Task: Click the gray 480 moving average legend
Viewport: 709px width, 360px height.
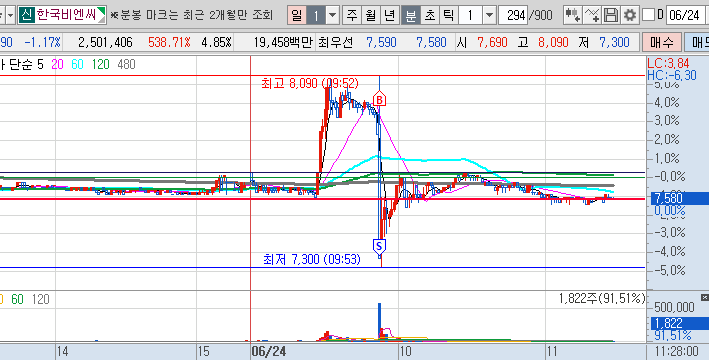Action: pos(126,64)
